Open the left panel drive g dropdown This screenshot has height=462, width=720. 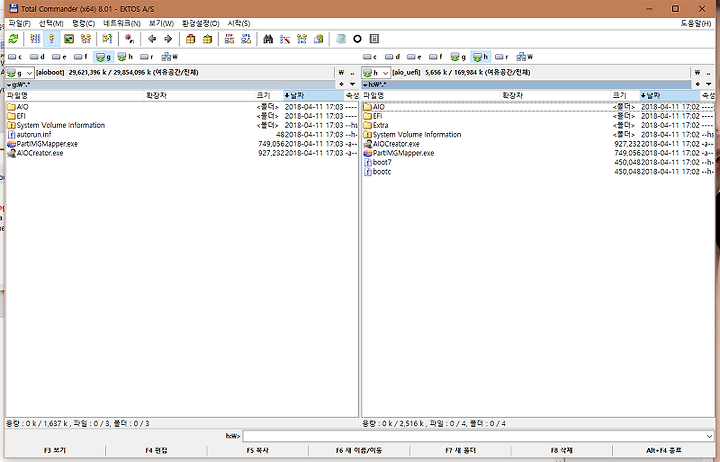coord(20,73)
